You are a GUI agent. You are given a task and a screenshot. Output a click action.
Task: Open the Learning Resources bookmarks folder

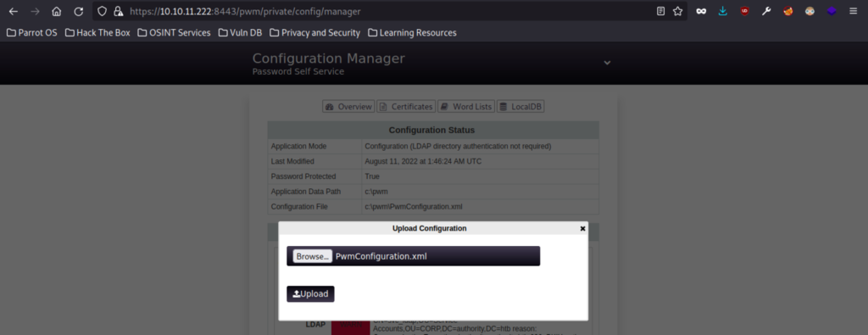point(412,33)
